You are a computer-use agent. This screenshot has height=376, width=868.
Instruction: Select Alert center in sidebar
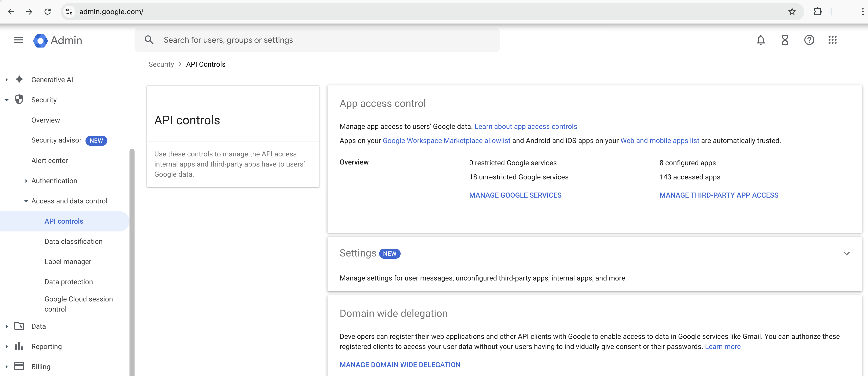tap(50, 160)
